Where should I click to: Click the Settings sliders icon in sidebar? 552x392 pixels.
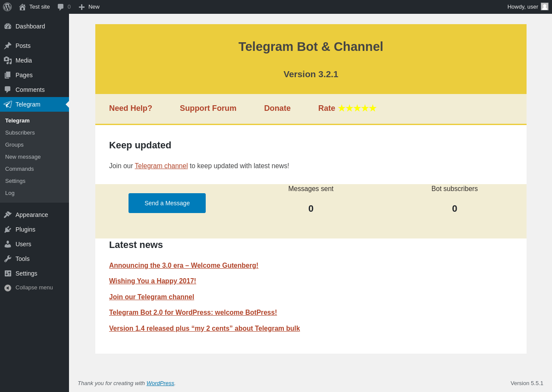click(x=8, y=273)
